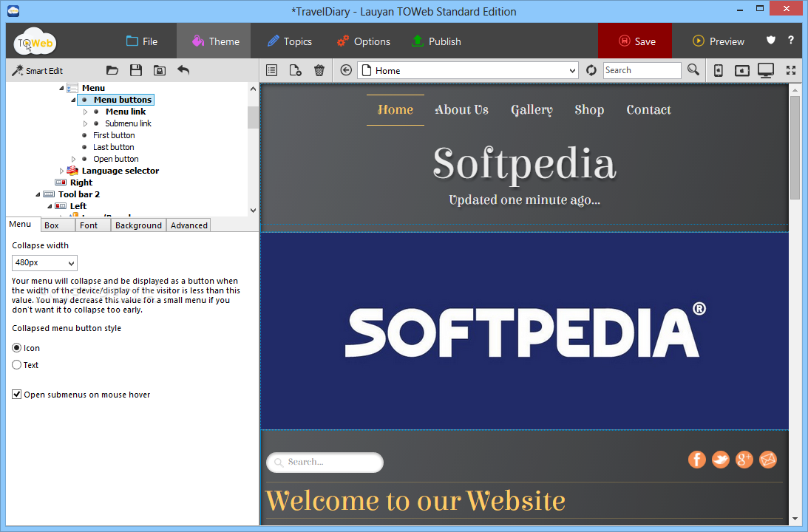The width and height of the screenshot is (808, 532).
Task: Click the back navigation arrow icon
Action: (x=346, y=70)
